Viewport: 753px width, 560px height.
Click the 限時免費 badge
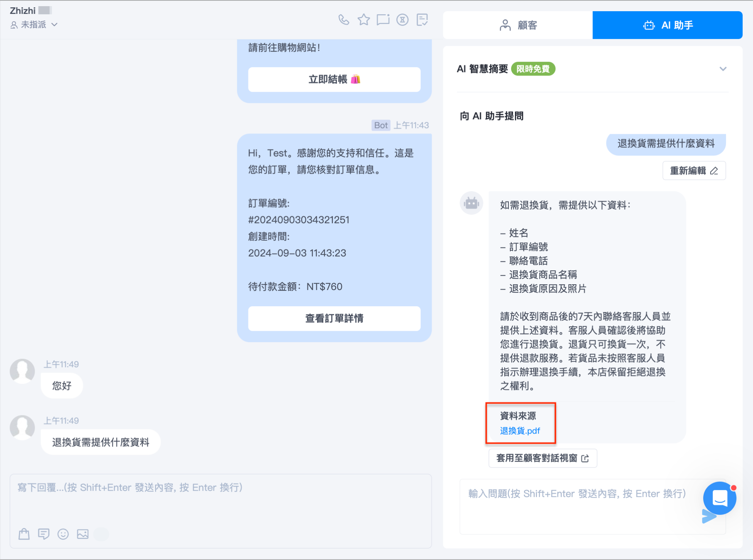tap(533, 69)
